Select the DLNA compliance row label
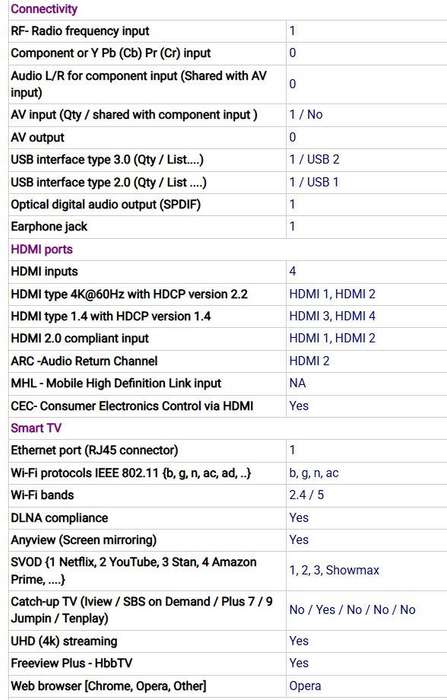 [x=59, y=518]
